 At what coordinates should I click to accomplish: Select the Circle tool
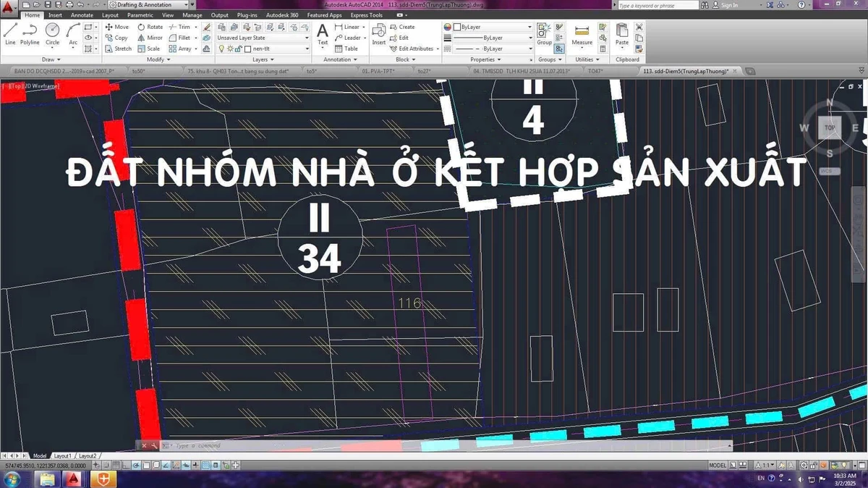pos(52,34)
